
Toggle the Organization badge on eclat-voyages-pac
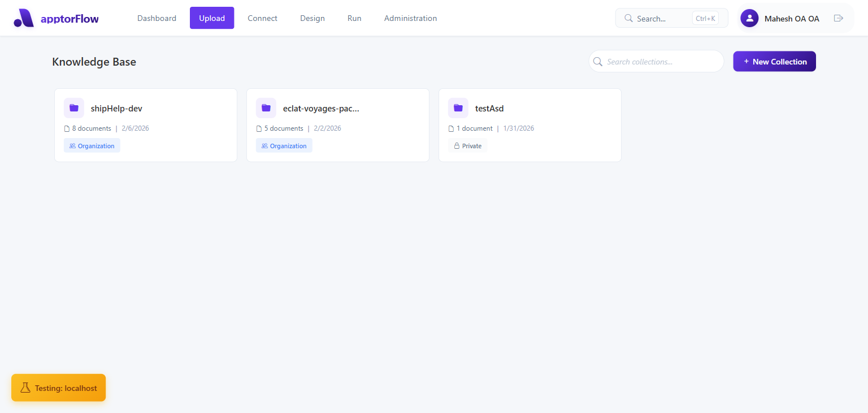284,145
